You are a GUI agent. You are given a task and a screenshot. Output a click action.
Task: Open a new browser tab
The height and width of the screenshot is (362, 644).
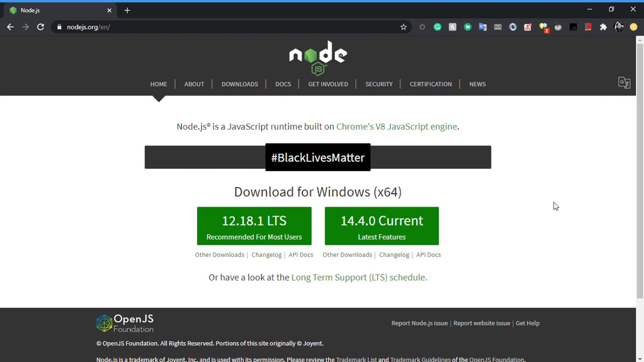[x=127, y=10]
